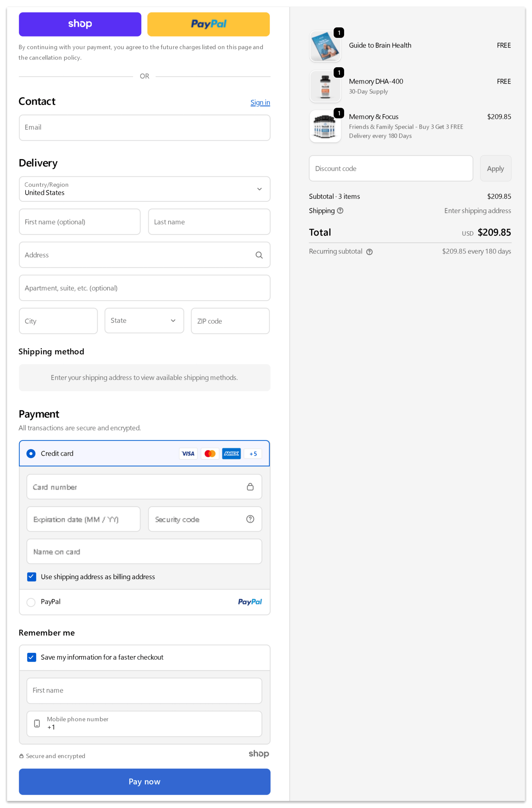Disable Save my information for faster checkout
This screenshot has height=808, width=532.
coord(31,657)
